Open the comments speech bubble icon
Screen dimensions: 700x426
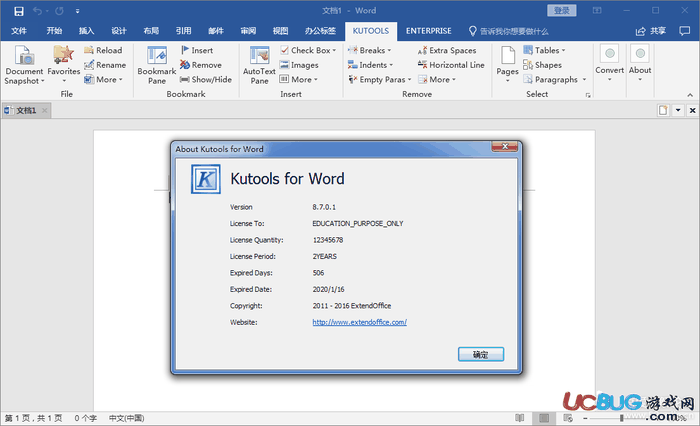pos(684,31)
